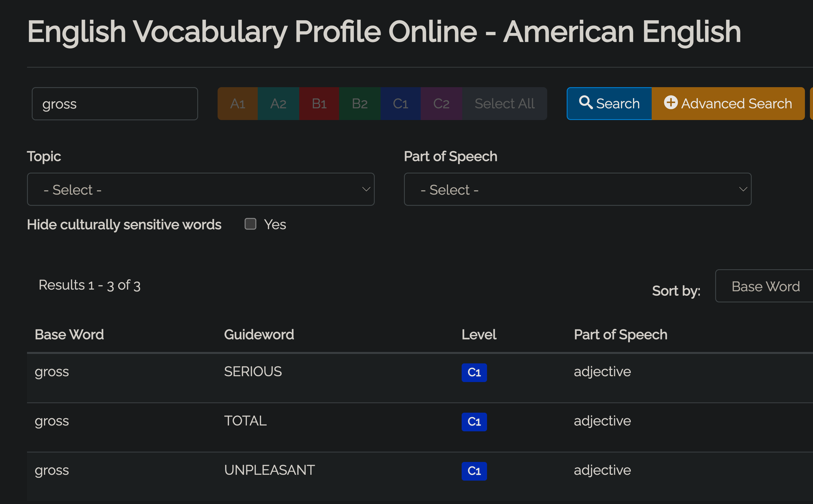Click the Yes label beside checkbox

[x=275, y=225]
